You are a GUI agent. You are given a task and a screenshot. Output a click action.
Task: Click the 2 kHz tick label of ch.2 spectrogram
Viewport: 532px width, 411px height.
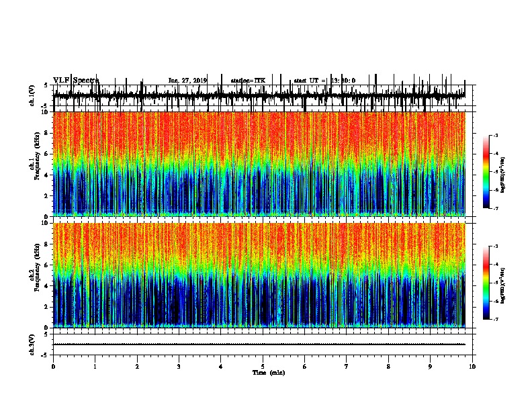pyautogui.click(x=46, y=307)
